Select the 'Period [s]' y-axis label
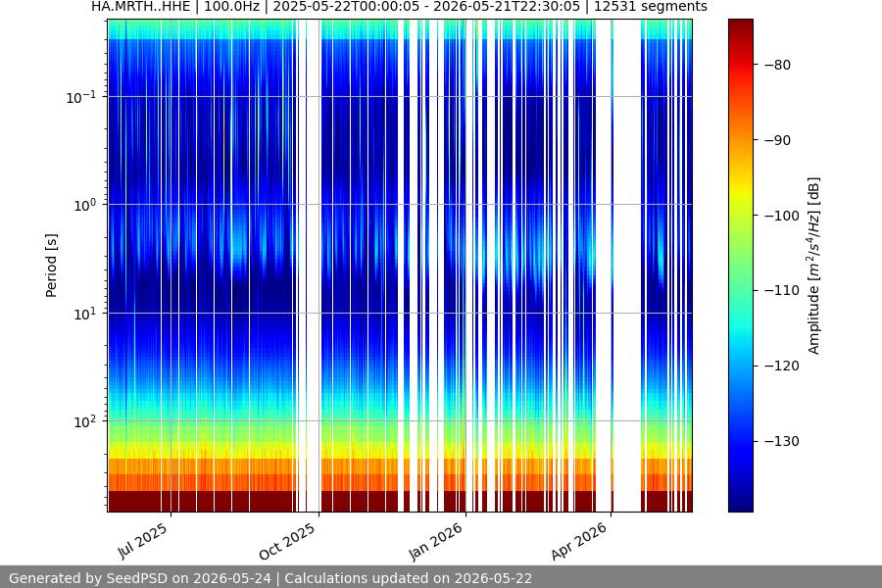 point(51,266)
